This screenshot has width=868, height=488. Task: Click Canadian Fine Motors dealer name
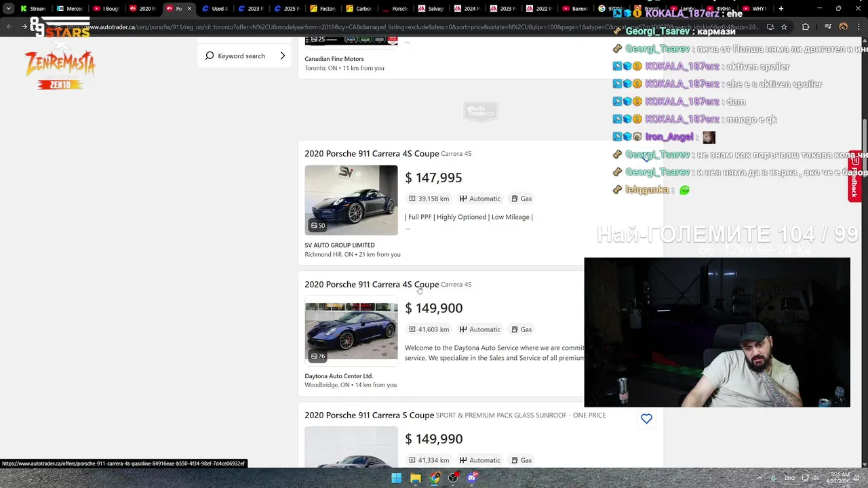coord(334,59)
